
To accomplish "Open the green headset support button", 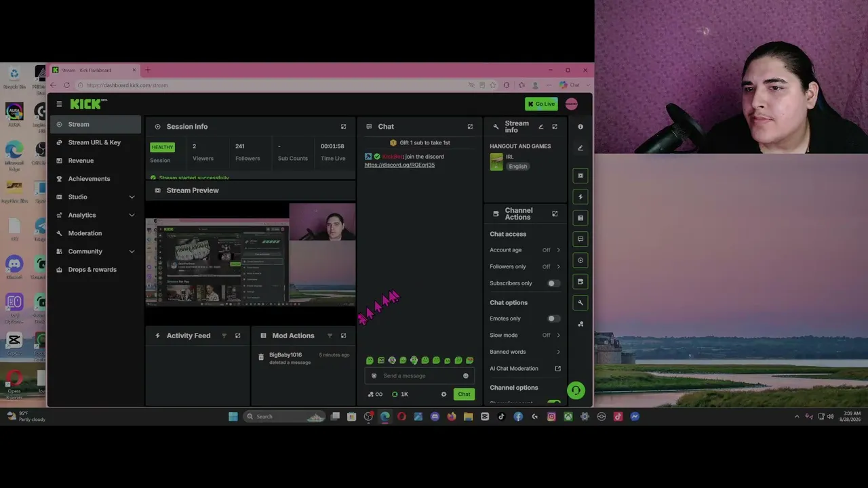I will (576, 390).
